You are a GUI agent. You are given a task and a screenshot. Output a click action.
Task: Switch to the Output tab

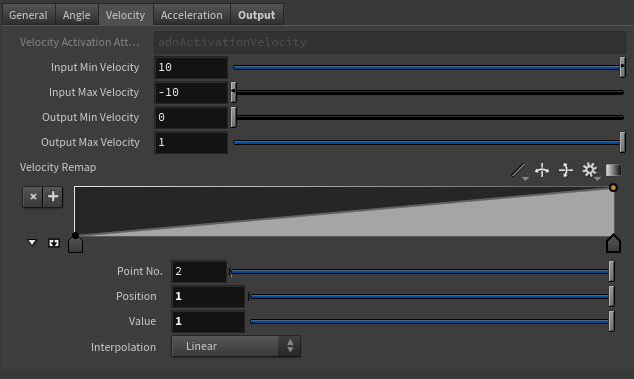pos(257,15)
